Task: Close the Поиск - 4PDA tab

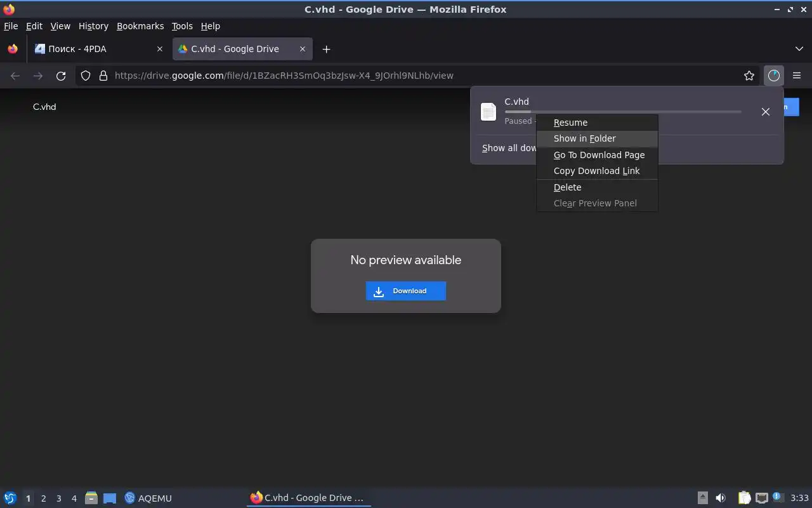Action: (x=160, y=49)
